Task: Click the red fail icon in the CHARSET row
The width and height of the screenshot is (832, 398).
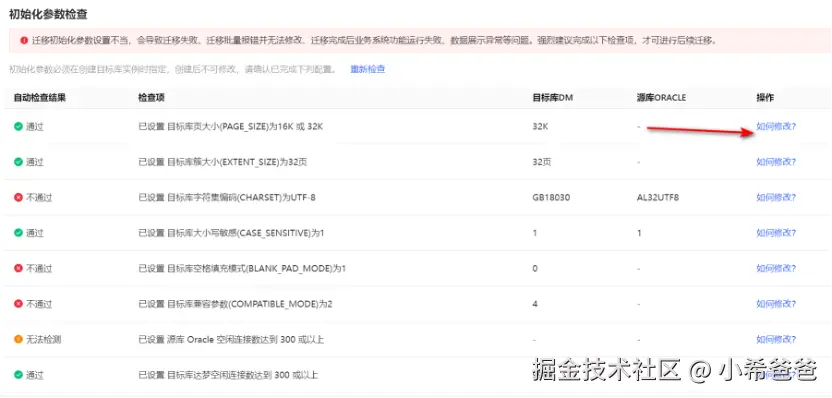Action: pos(18,198)
